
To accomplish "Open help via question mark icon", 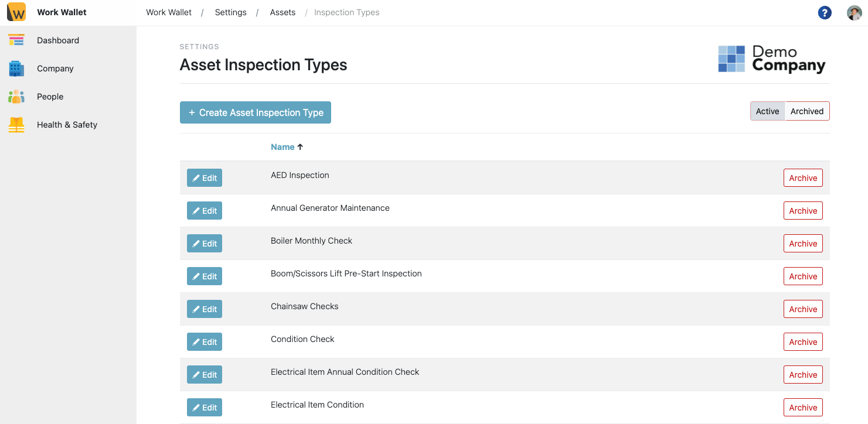I will coord(825,13).
